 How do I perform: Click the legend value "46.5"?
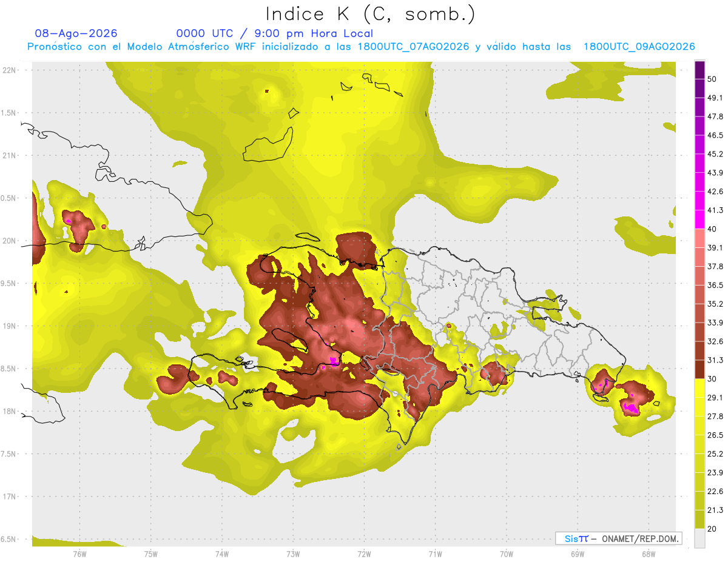click(x=715, y=135)
